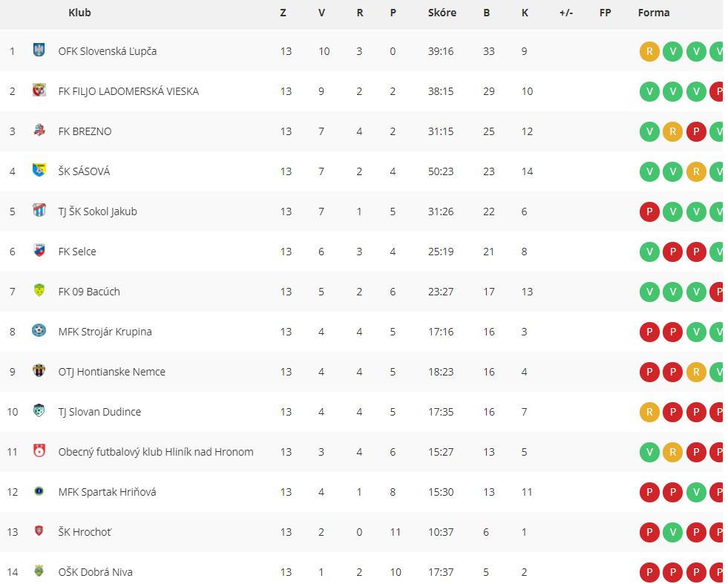This screenshot has width=728, height=584.
Task: Click the ŠK Hrochoť club crest
Action: pos(39,531)
